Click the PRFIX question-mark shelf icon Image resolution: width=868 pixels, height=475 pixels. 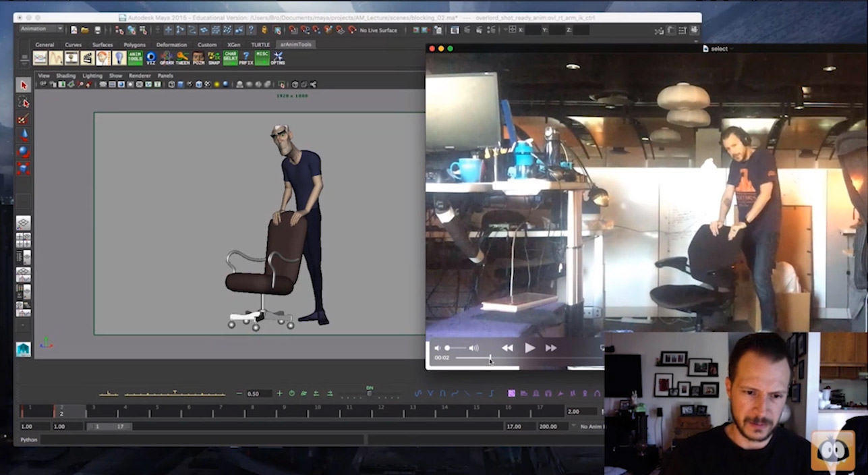click(246, 58)
